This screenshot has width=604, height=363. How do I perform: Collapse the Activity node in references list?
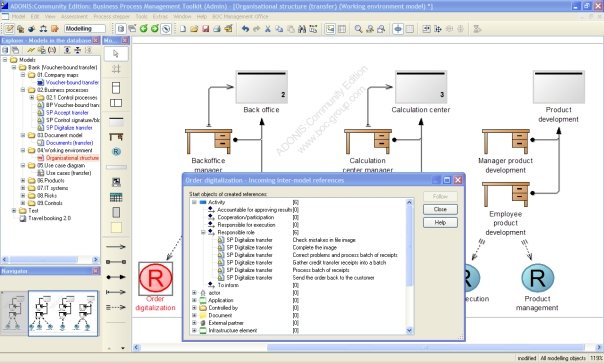(195, 202)
